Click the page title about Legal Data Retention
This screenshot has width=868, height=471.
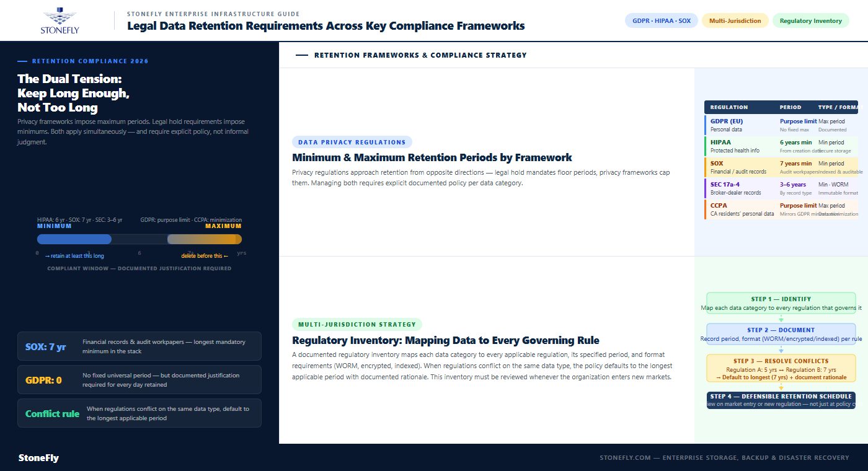326,26
